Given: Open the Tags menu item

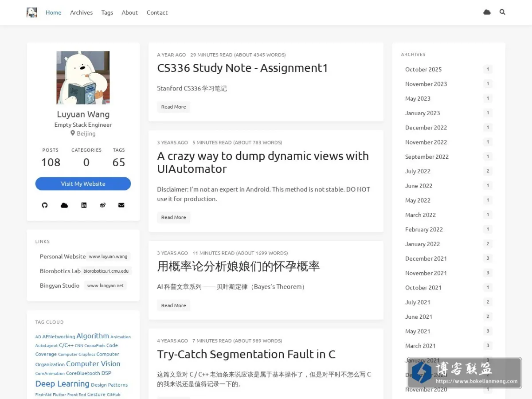Looking at the screenshot, I should (x=107, y=12).
